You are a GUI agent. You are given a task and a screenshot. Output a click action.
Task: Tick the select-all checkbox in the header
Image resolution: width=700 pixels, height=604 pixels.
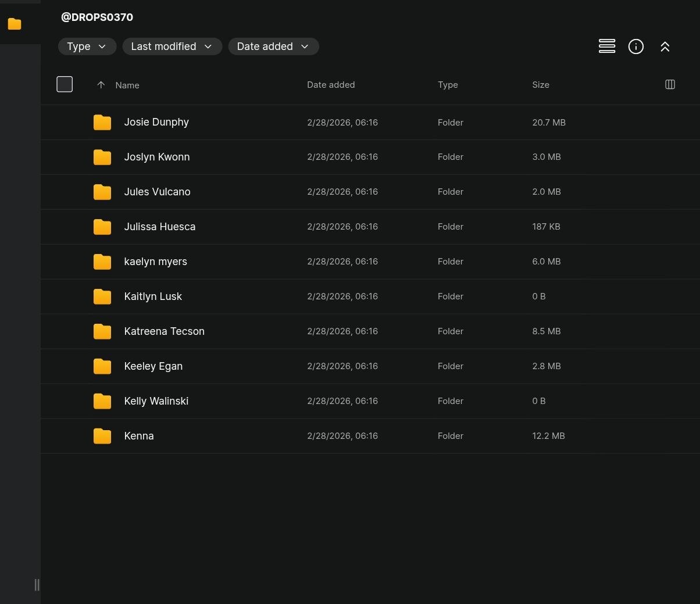point(65,84)
